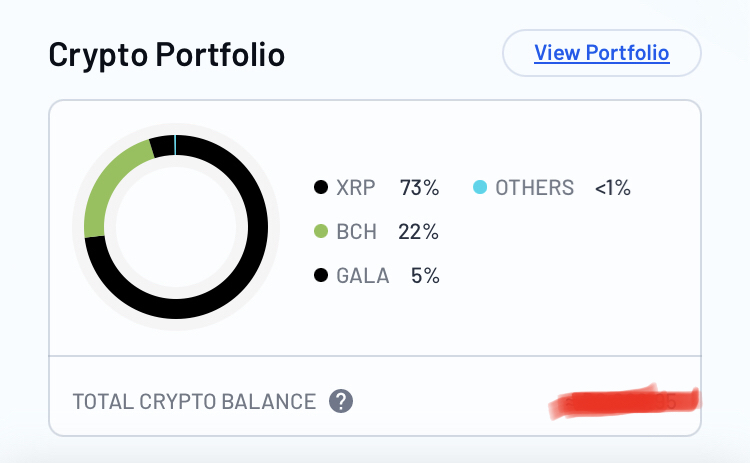The image size is (750, 463).
Task: Click the help question mark icon
Action: (x=341, y=401)
